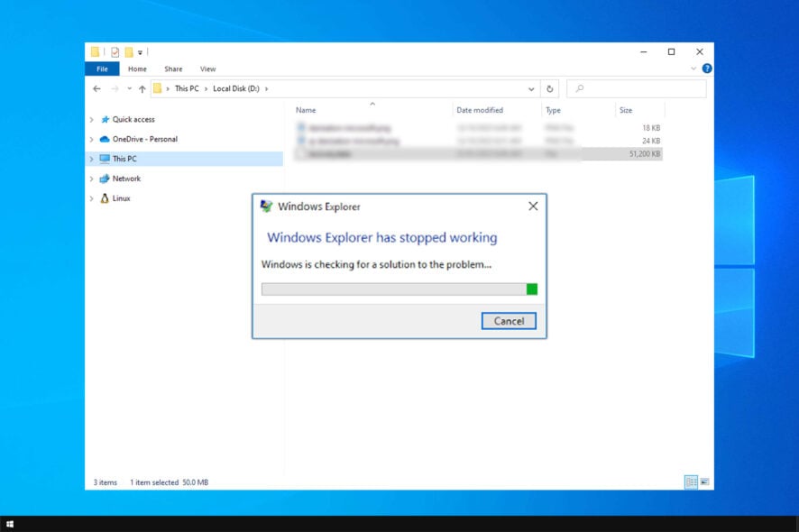Collapse the This PC tree node

(x=91, y=159)
